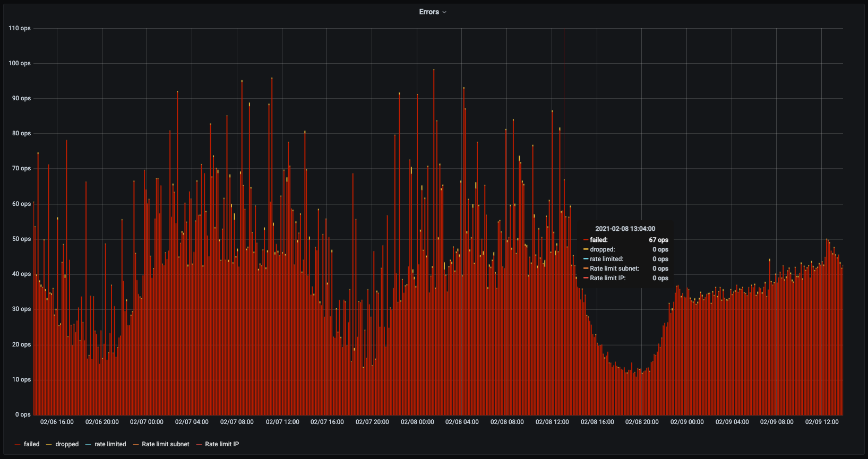Open the Errors panel title dropdown
Screen dimensions: 868x459
point(433,12)
